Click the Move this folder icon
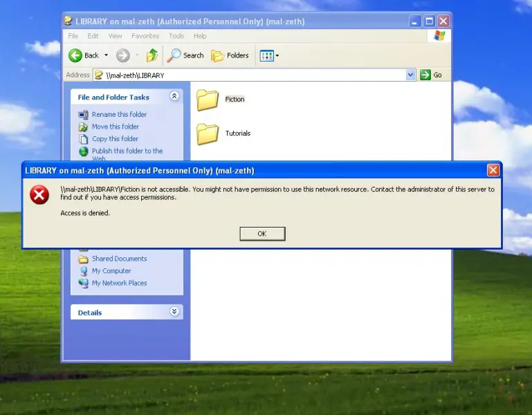532x415 pixels. point(84,127)
